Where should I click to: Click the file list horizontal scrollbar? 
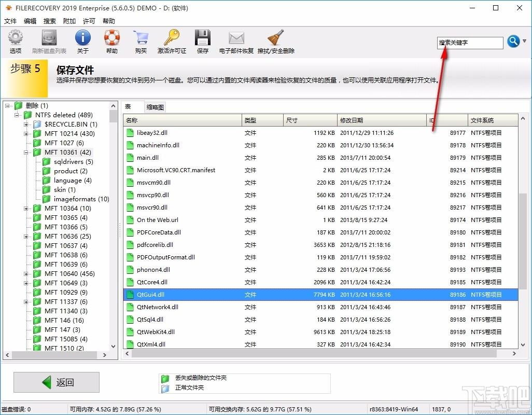click(x=314, y=354)
